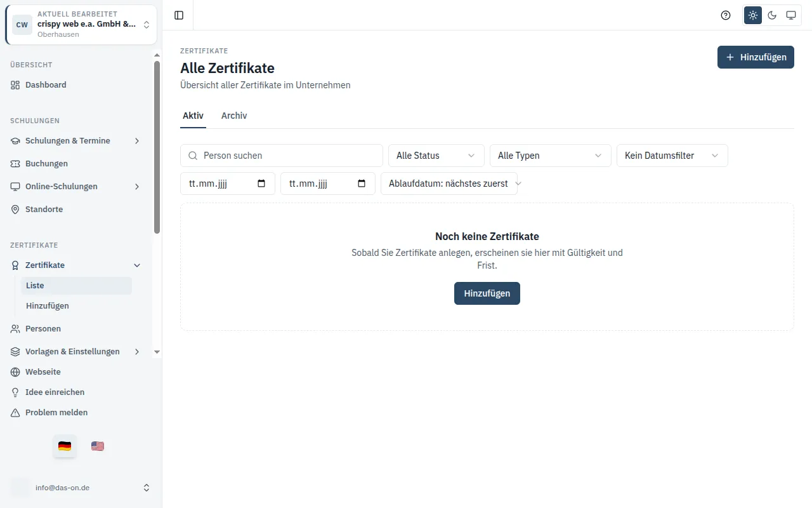
Task: Collapse the Zertifikate submenu chevron
Action: [137, 265]
